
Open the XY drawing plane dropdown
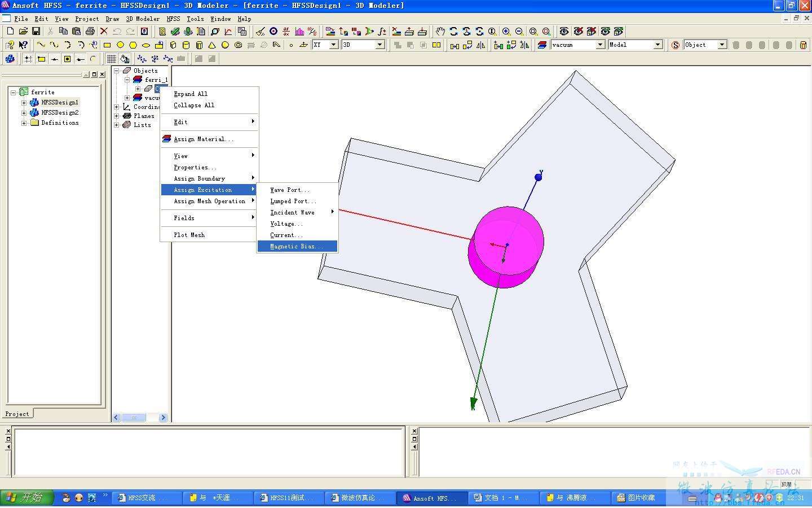pos(334,45)
